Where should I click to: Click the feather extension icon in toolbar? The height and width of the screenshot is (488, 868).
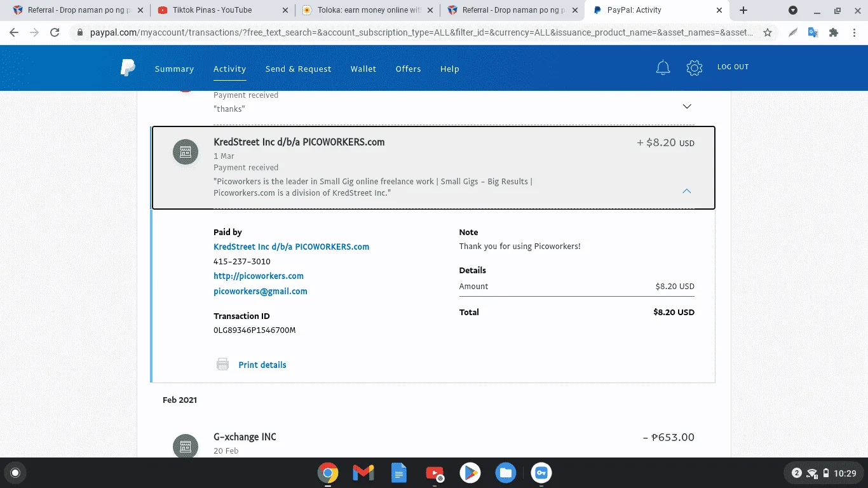792,32
